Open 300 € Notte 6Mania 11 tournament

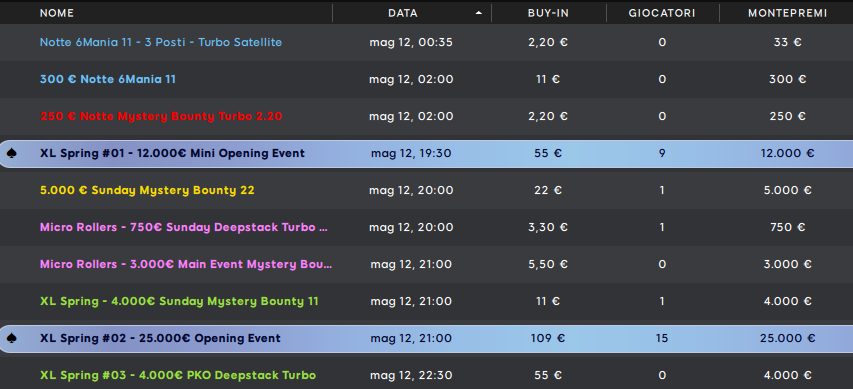tap(108, 79)
